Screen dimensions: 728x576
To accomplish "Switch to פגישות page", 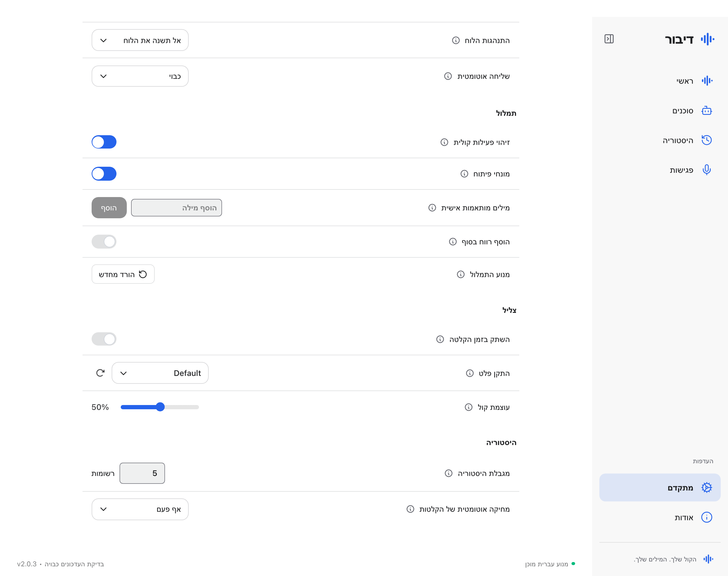I will pos(660,170).
